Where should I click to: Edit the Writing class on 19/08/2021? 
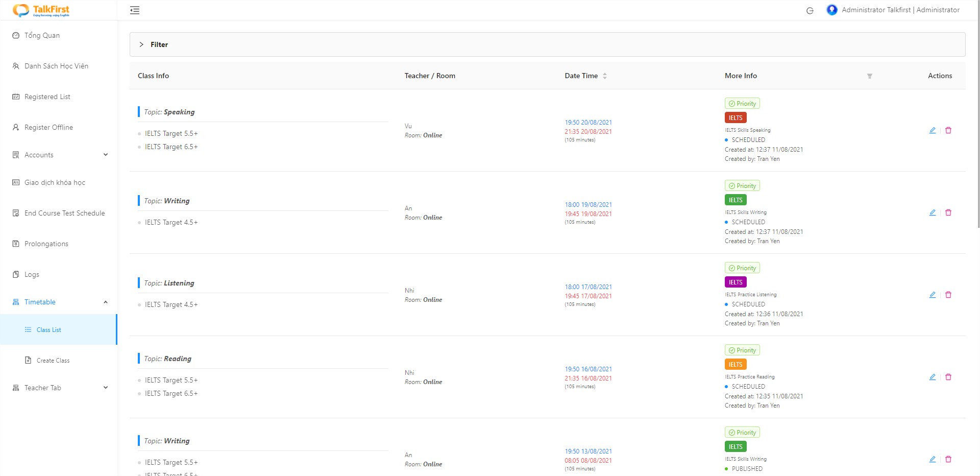point(933,212)
